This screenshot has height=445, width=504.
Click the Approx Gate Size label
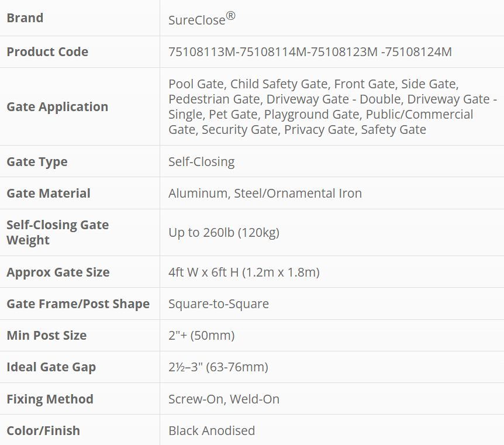[x=58, y=272]
